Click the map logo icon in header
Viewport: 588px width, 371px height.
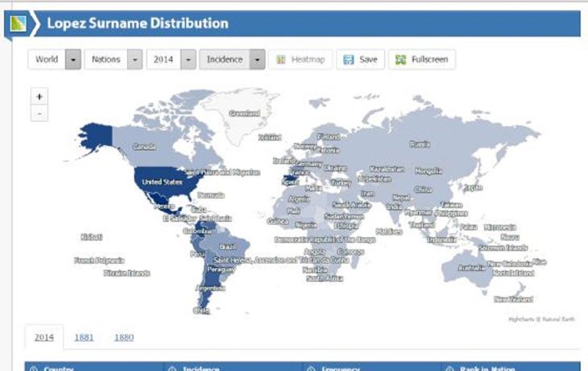(x=19, y=23)
